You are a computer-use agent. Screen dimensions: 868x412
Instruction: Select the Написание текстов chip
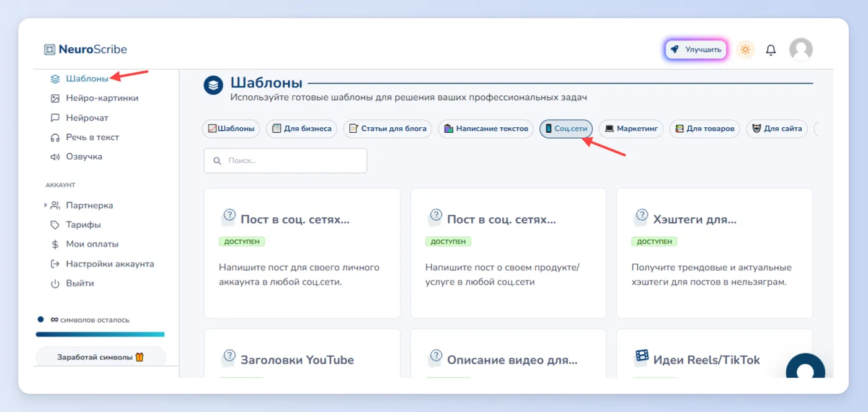(x=486, y=129)
